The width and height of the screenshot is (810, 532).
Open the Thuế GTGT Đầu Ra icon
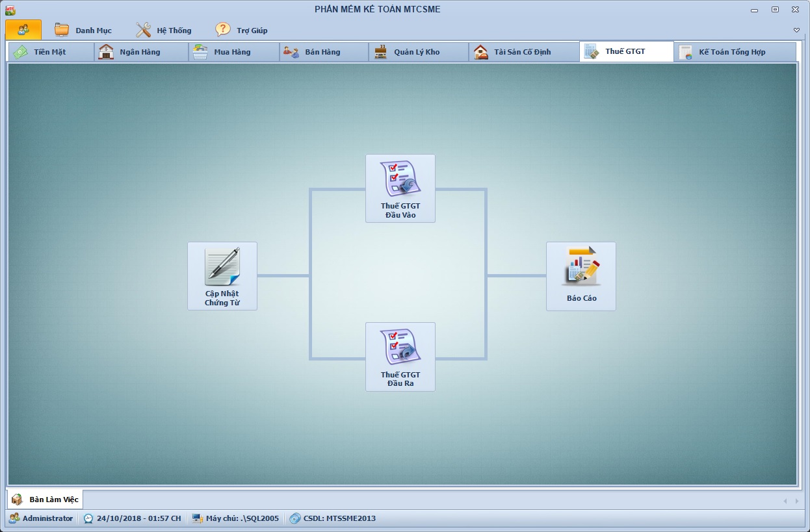(x=400, y=348)
